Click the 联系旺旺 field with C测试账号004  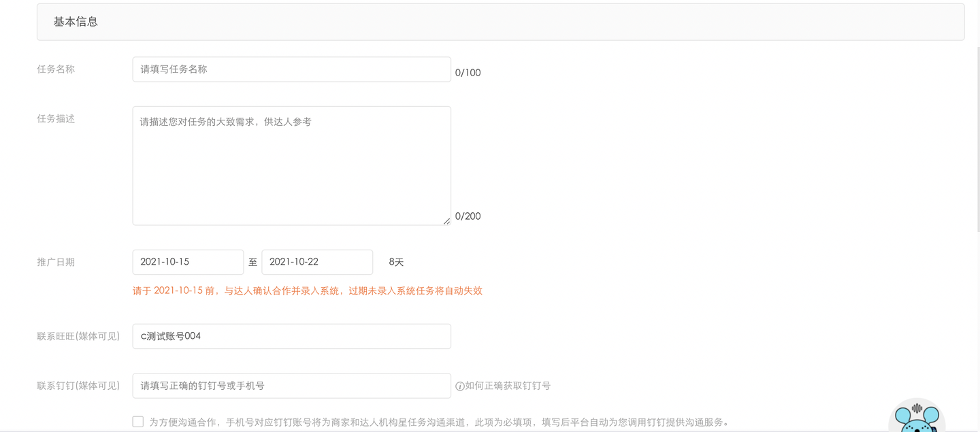pos(291,336)
